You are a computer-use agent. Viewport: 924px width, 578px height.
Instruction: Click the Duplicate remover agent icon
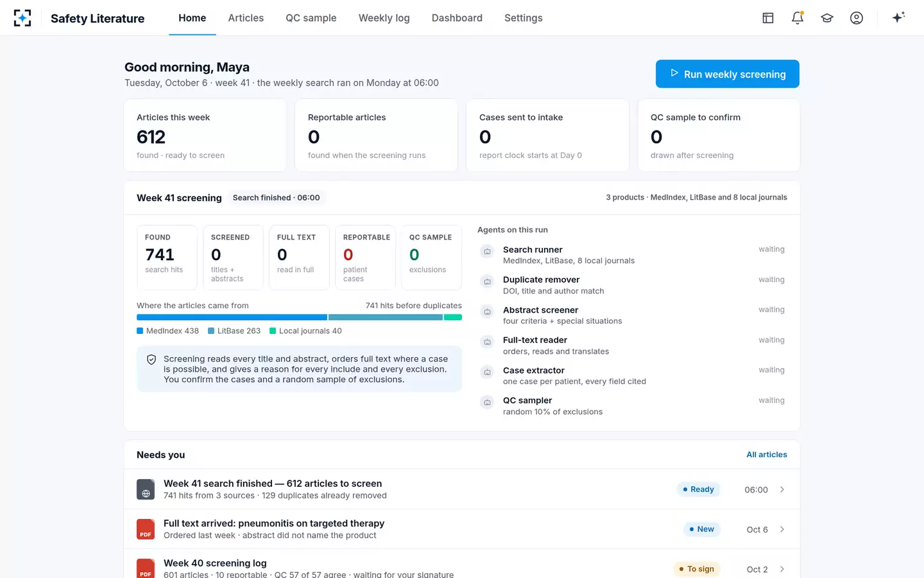point(488,281)
